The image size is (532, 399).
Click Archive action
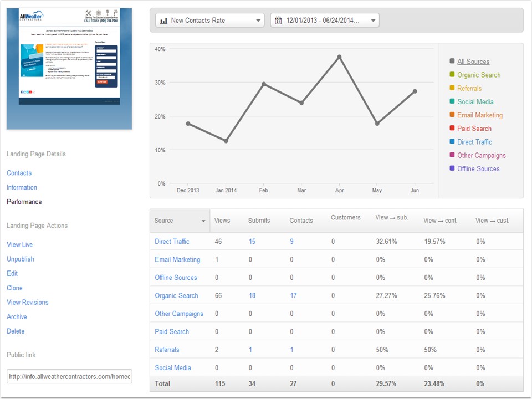(x=17, y=316)
